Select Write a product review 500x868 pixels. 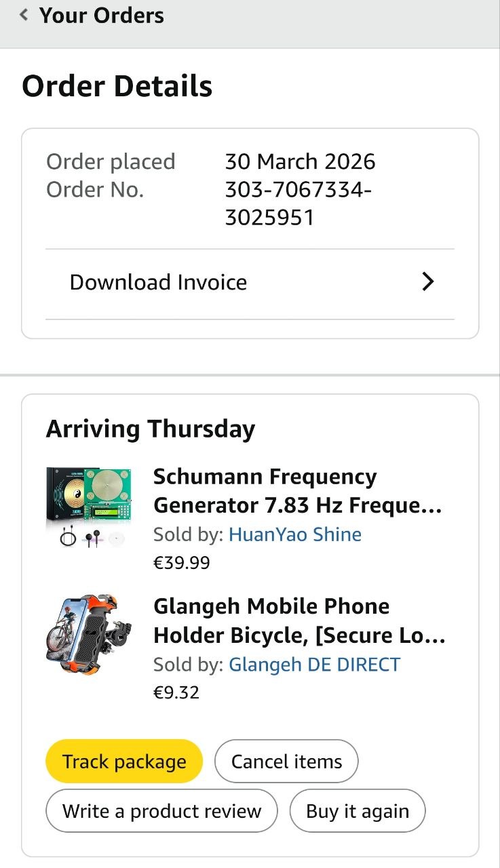(x=161, y=811)
